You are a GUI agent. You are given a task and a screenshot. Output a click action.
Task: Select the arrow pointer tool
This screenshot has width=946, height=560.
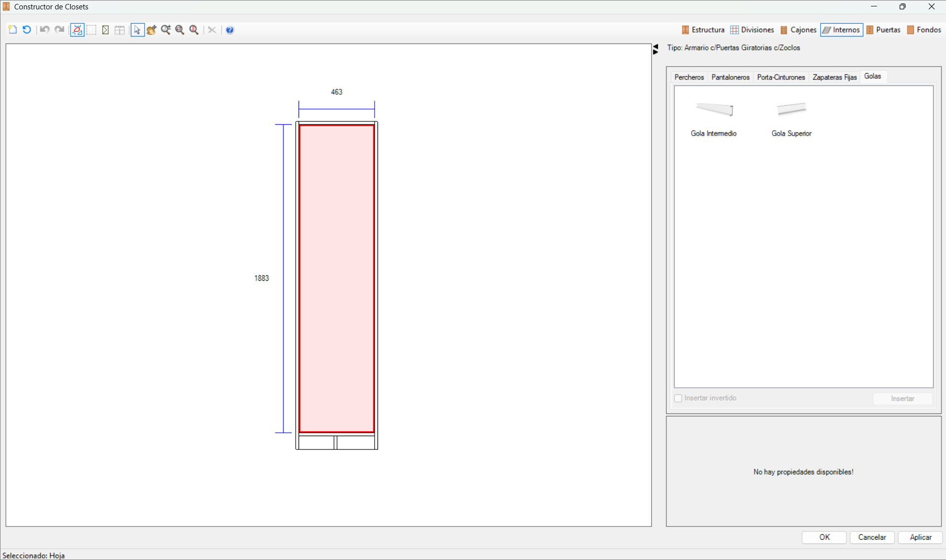click(x=137, y=30)
